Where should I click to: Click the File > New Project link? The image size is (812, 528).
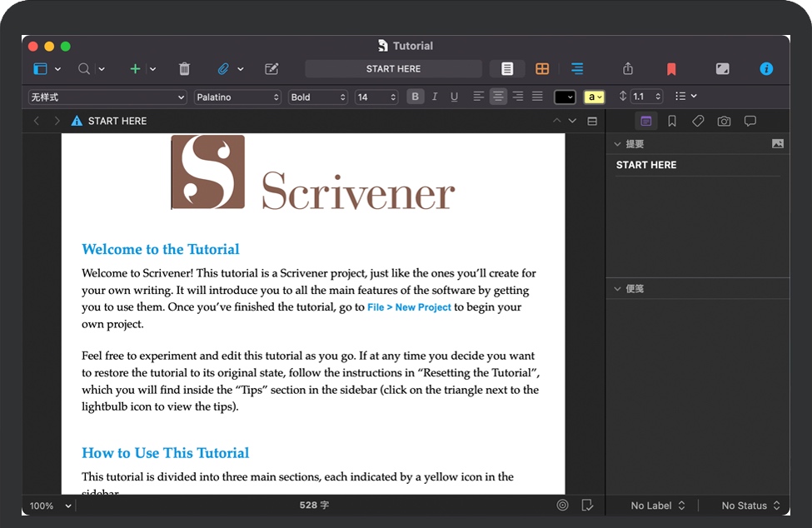coord(409,307)
